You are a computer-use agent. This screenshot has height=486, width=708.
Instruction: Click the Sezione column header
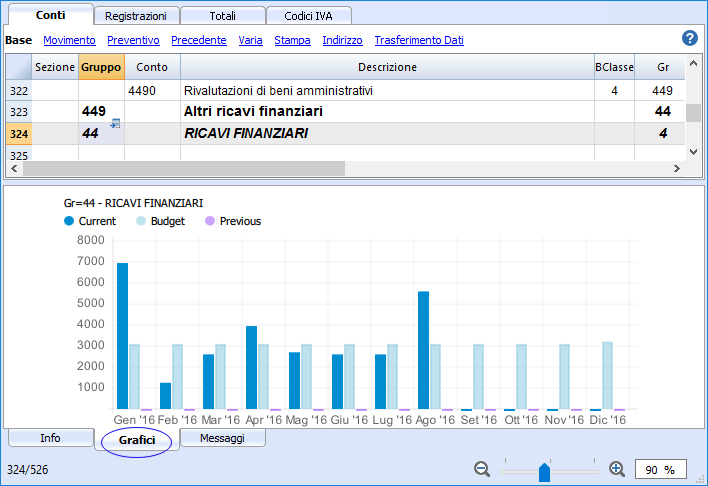(x=55, y=67)
